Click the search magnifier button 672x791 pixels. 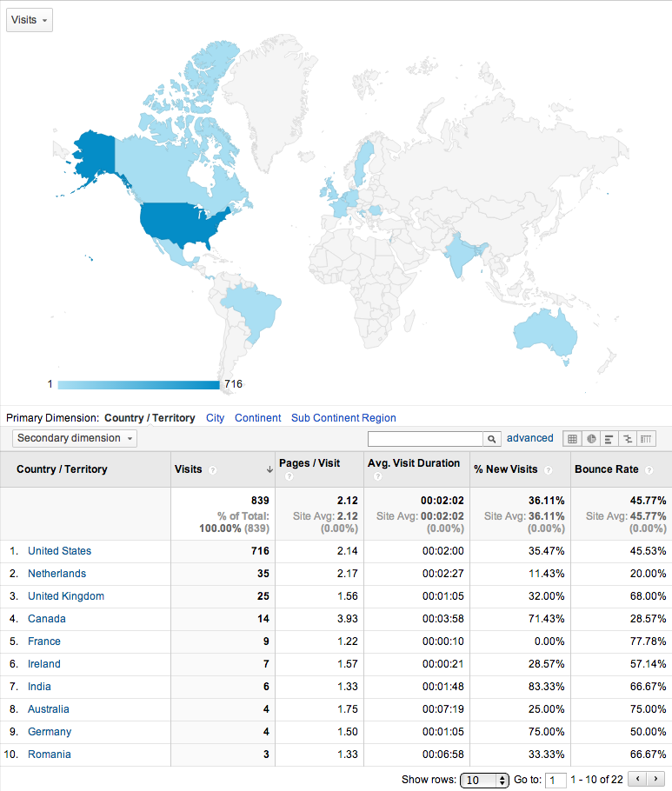coord(491,439)
